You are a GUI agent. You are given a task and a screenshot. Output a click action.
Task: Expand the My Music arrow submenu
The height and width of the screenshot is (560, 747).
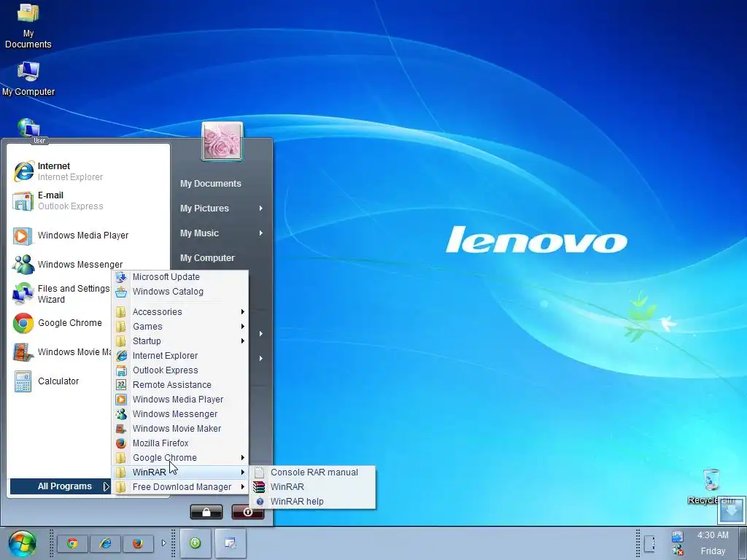coord(261,233)
